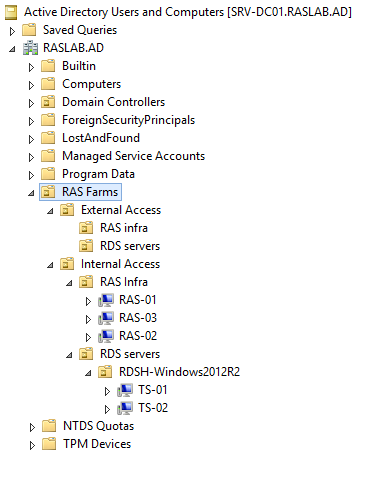The height and width of the screenshot is (479, 368).
Task: Expand the RAS-01 computer node
Action: click(x=88, y=301)
